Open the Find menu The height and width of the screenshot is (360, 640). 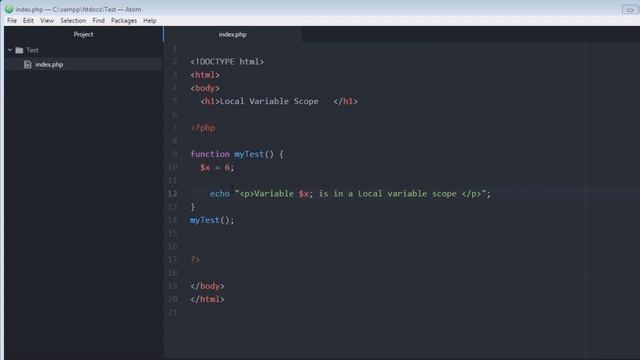click(98, 20)
